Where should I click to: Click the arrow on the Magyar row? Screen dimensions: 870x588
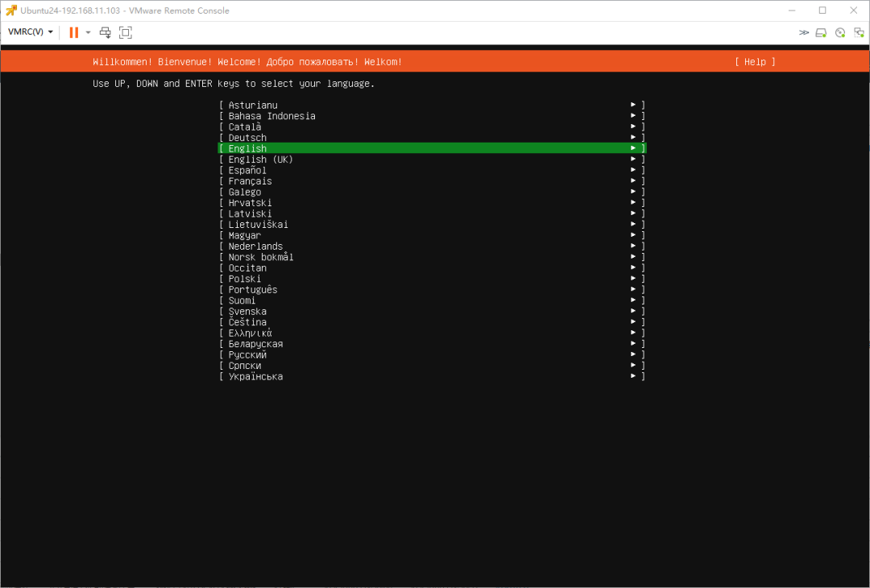pyautogui.click(x=633, y=234)
